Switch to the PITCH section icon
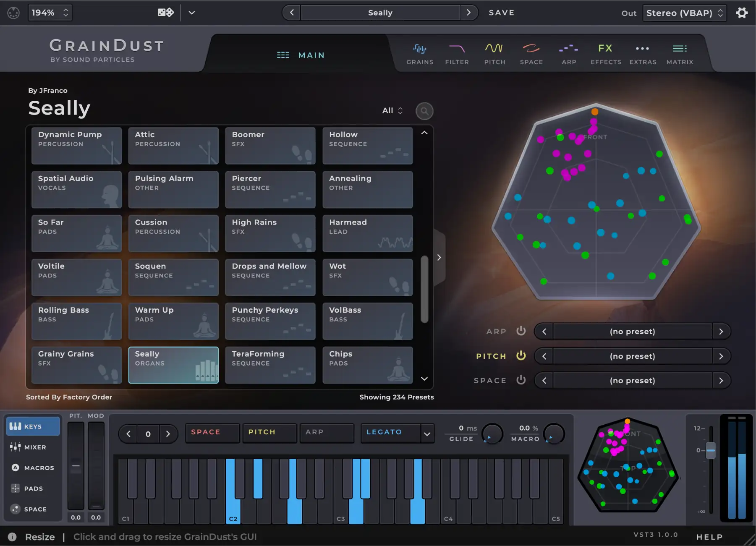756x546 pixels. click(x=494, y=53)
